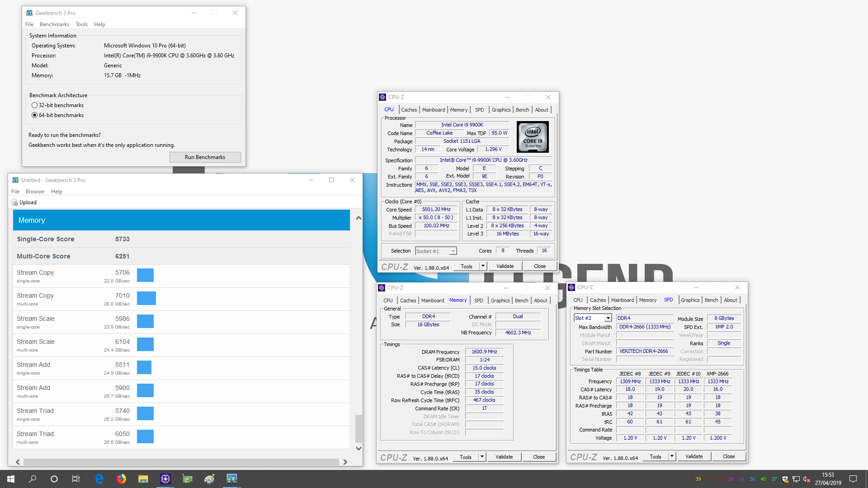Click the Upload icon in Geekbench results window
Viewport: 868px width, 488px height.
pyautogui.click(x=14, y=202)
